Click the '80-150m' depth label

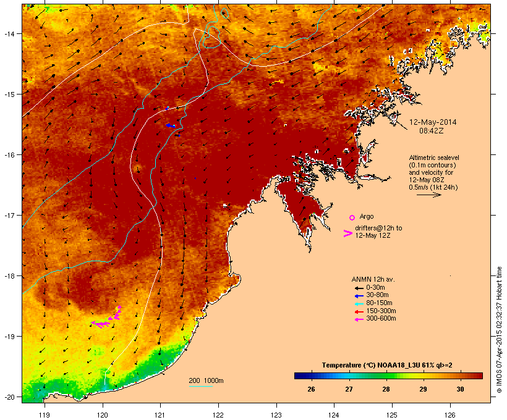(x=379, y=303)
